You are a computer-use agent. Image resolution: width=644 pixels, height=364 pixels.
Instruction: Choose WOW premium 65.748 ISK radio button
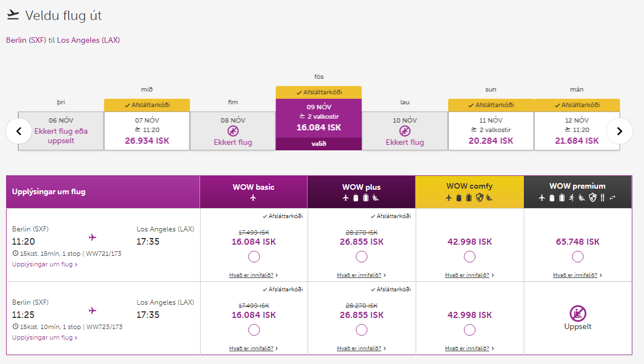pos(577,257)
